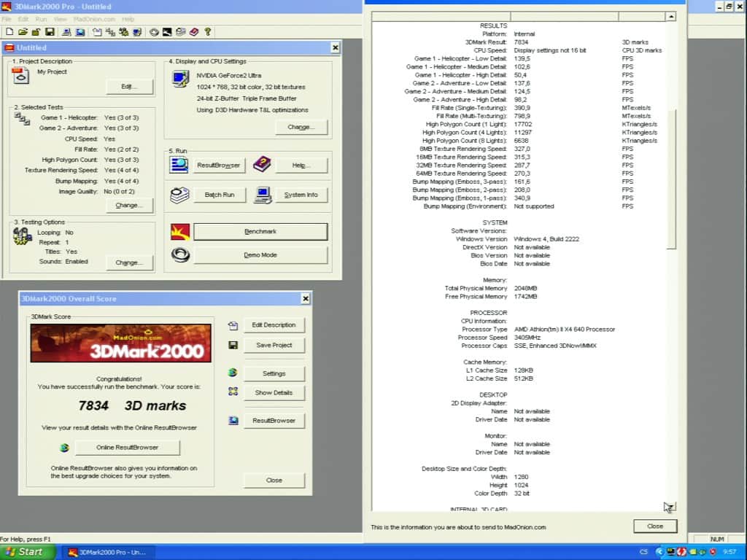The height and width of the screenshot is (560, 747).
Task: Click Save Project in the score dialog
Action: click(x=274, y=345)
